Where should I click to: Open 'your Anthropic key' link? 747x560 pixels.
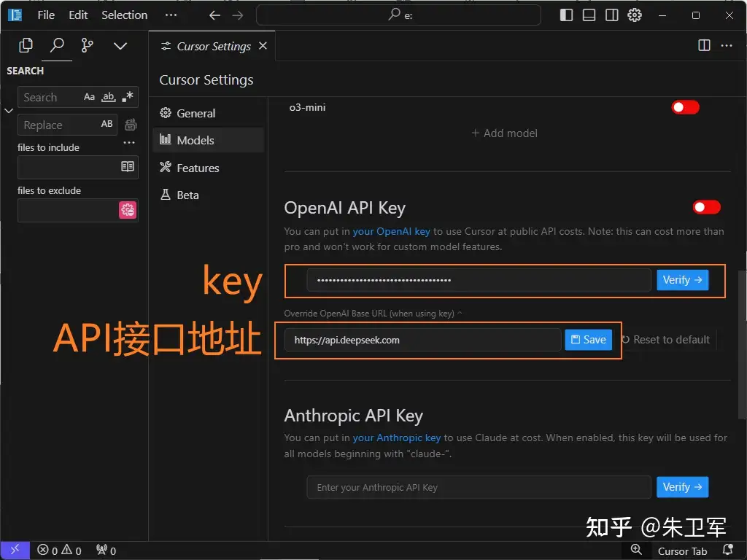(396, 437)
